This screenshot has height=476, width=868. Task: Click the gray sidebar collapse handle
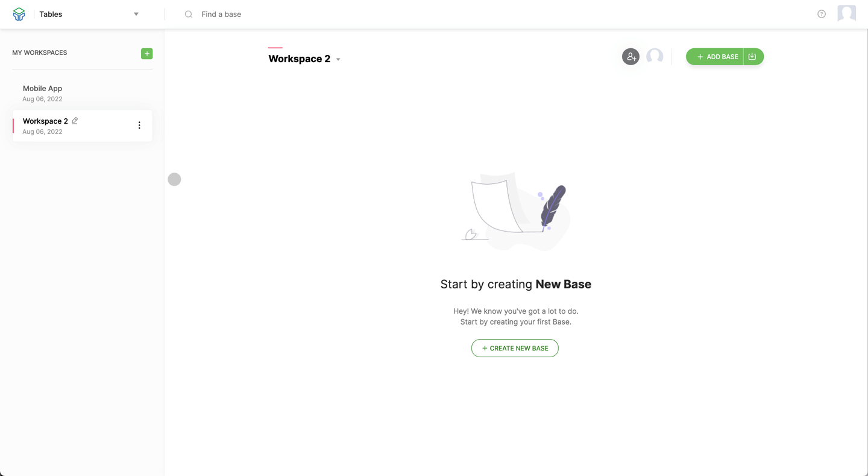click(174, 179)
